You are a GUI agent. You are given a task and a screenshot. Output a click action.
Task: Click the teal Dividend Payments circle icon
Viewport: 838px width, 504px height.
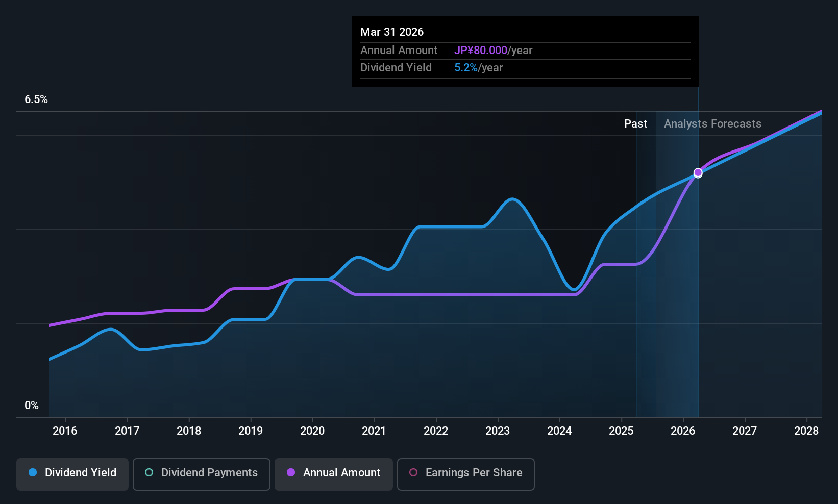tap(149, 472)
